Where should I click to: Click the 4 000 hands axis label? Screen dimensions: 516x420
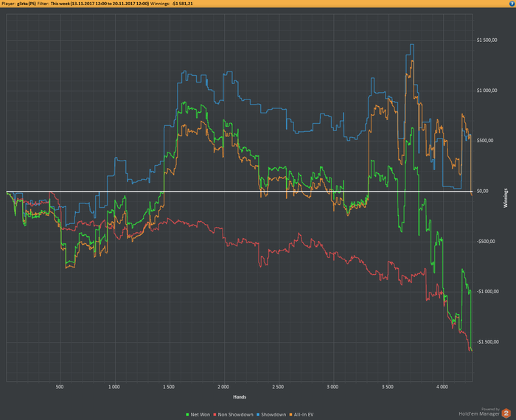click(442, 387)
